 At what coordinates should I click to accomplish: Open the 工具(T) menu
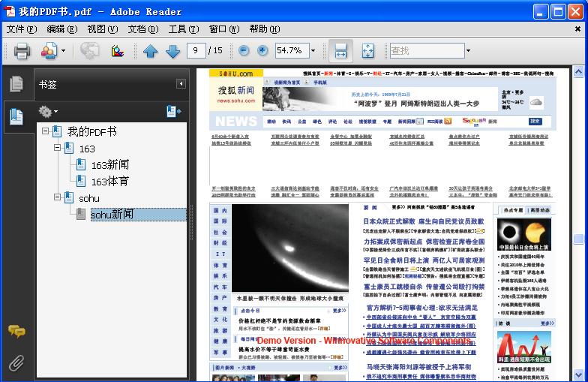coord(183,29)
